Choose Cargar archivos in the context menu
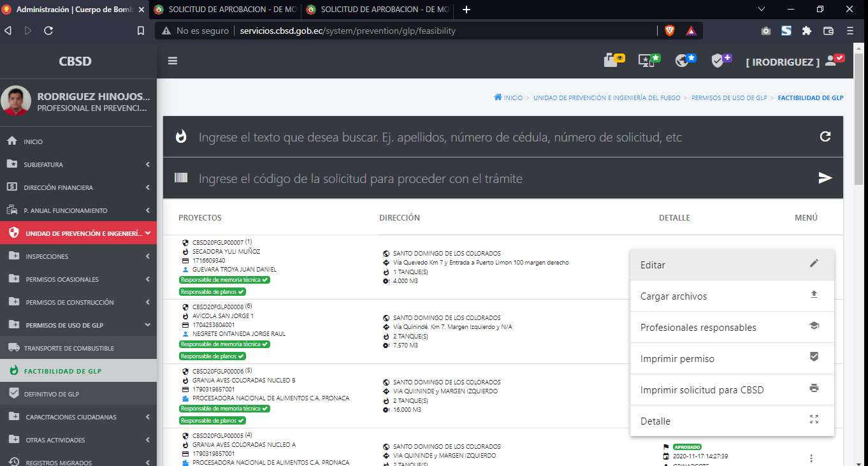Viewport: 868px width, 466px height. pos(731,296)
